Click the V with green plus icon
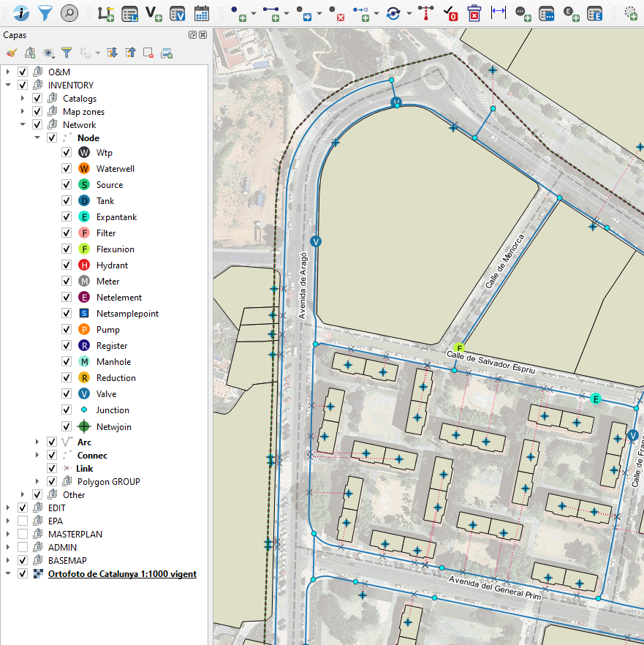 (x=154, y=13)
